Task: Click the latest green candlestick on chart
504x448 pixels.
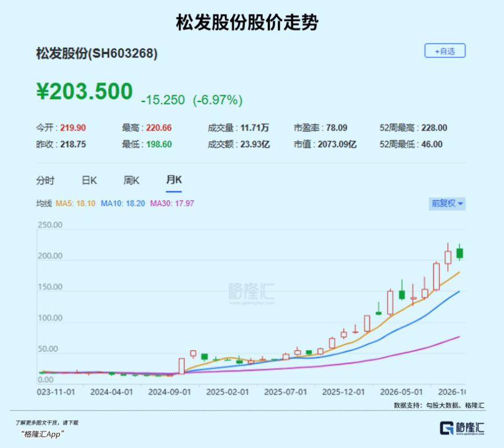Action: [459, 253]
